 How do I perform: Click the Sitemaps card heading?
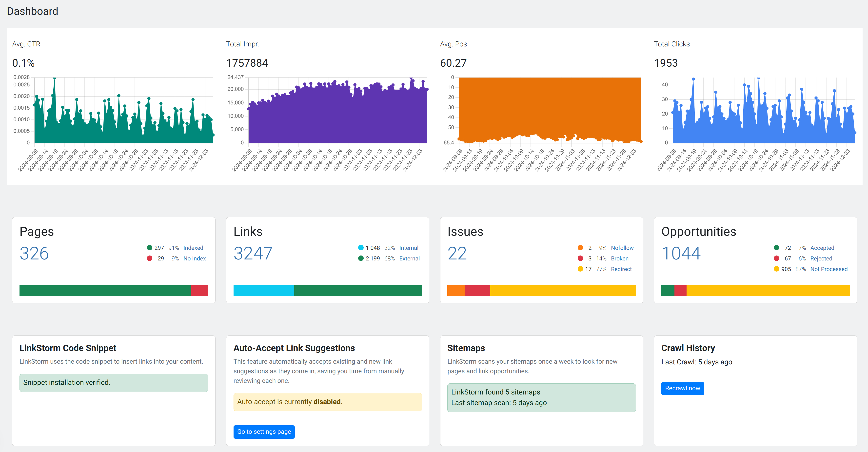466,348
